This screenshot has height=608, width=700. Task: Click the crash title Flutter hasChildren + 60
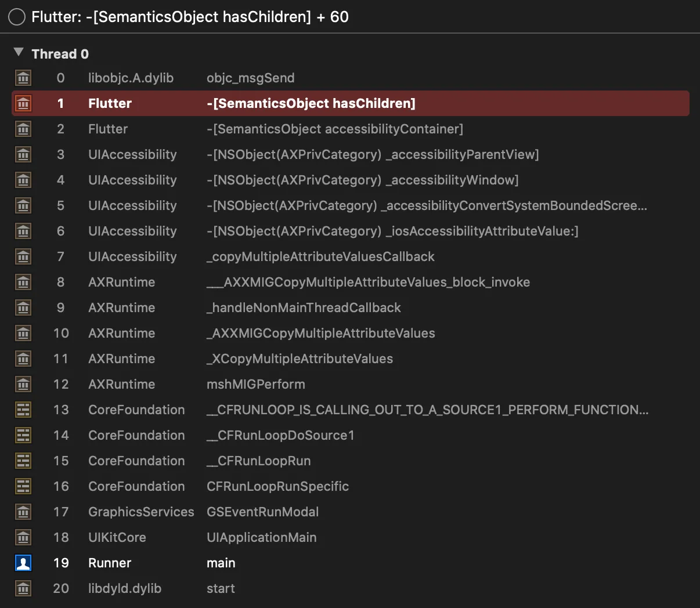coord(190,17)
